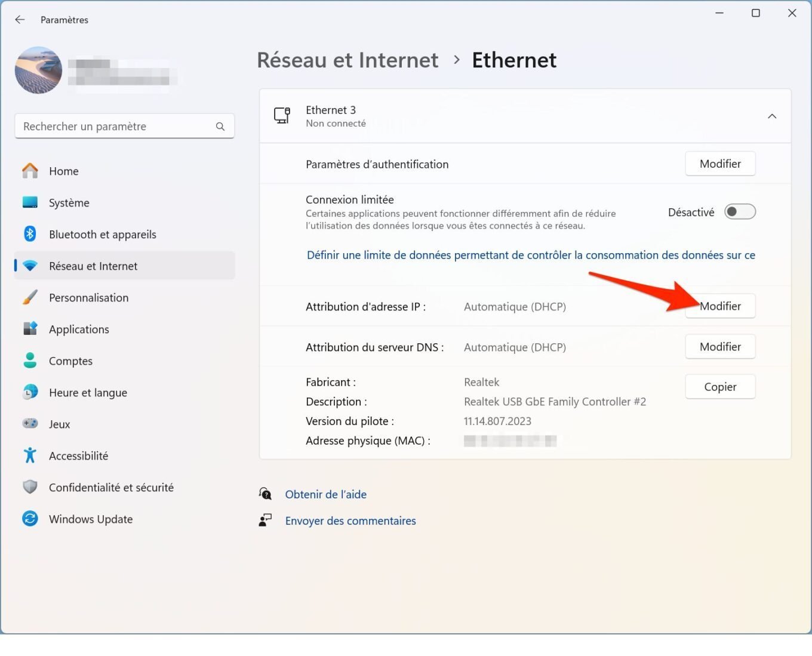The width and height of the screenshot is (812, 656).
Task: Select Personnalisation in the sidebar
Action: [x=124, y=298]
